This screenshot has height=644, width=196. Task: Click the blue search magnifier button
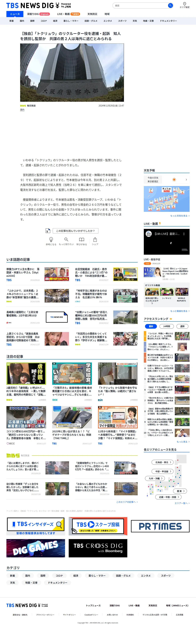tap(170, 5)
